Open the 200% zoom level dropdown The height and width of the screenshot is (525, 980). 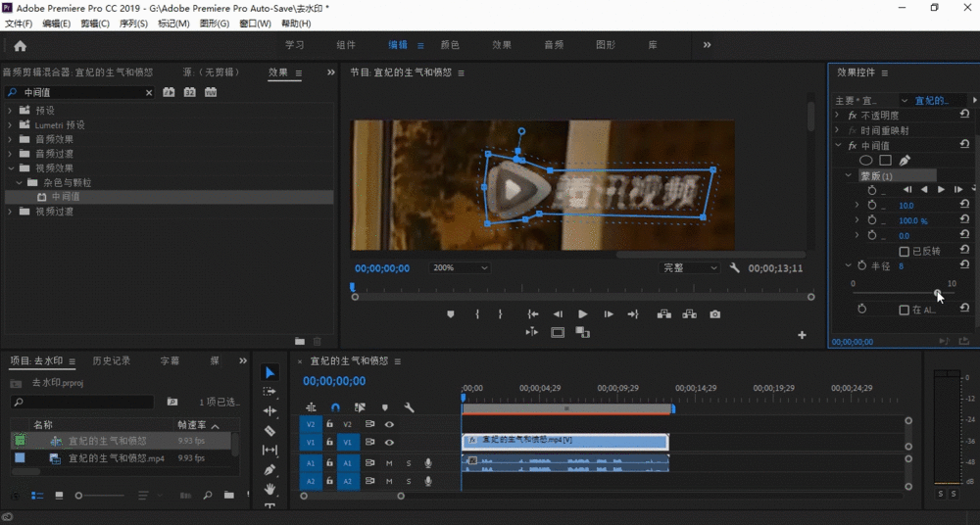tap(460, 267)
